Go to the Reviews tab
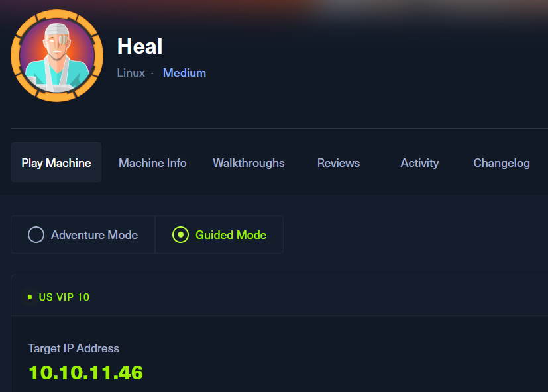Screen dimensions: 548x392 pos(339,163)
